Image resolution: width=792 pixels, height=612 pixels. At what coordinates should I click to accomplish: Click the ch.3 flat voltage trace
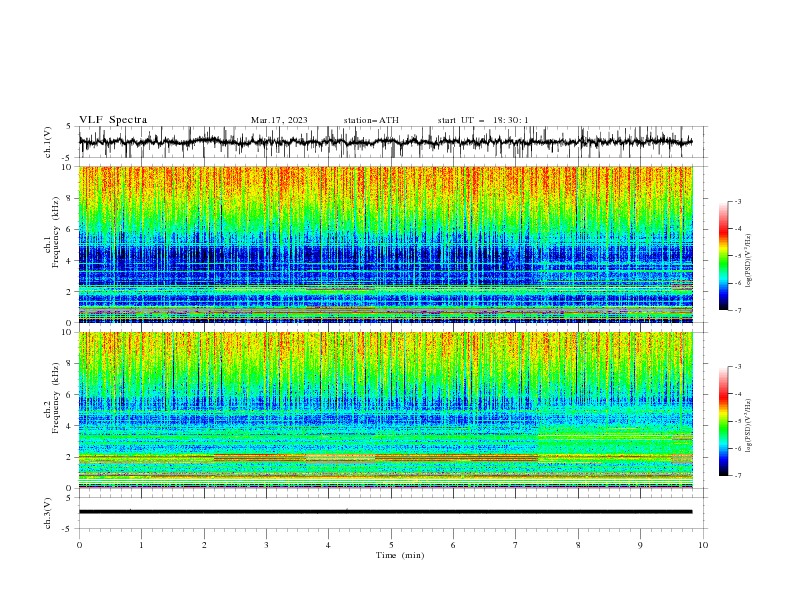[x=385, y=512]
